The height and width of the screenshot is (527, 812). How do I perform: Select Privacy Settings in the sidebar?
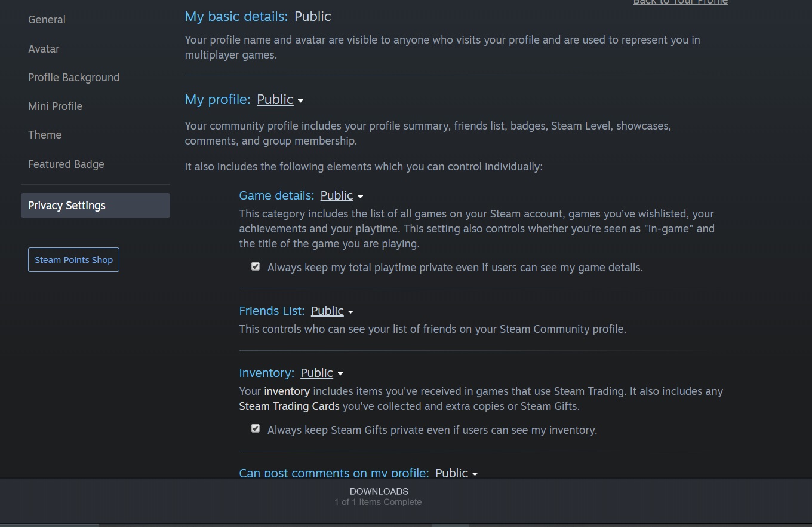pyautogui.click(x=96, y=206)
